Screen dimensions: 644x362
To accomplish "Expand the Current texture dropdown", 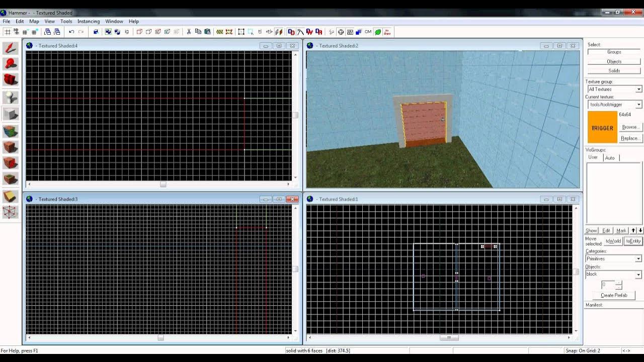I will (x=638, y=105).
